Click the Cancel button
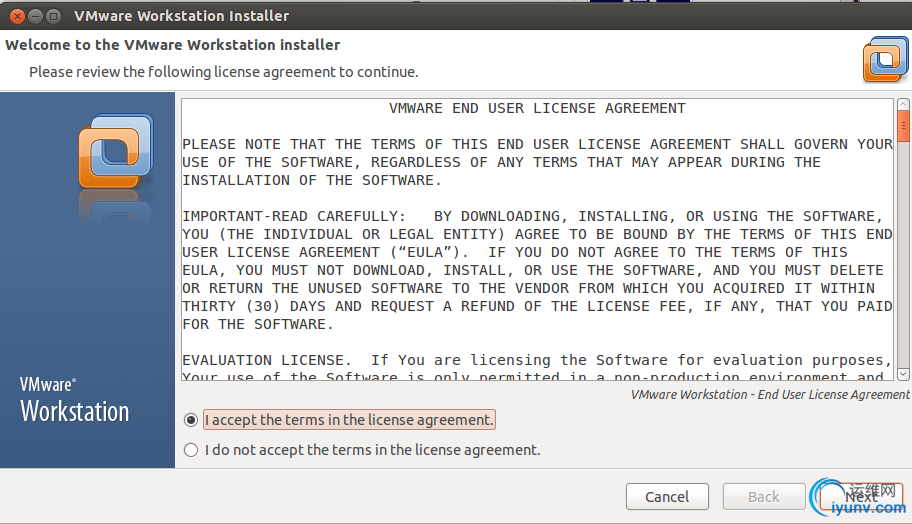Image resolution: width=912 pixels, height=524 pixels. point(667,497)
